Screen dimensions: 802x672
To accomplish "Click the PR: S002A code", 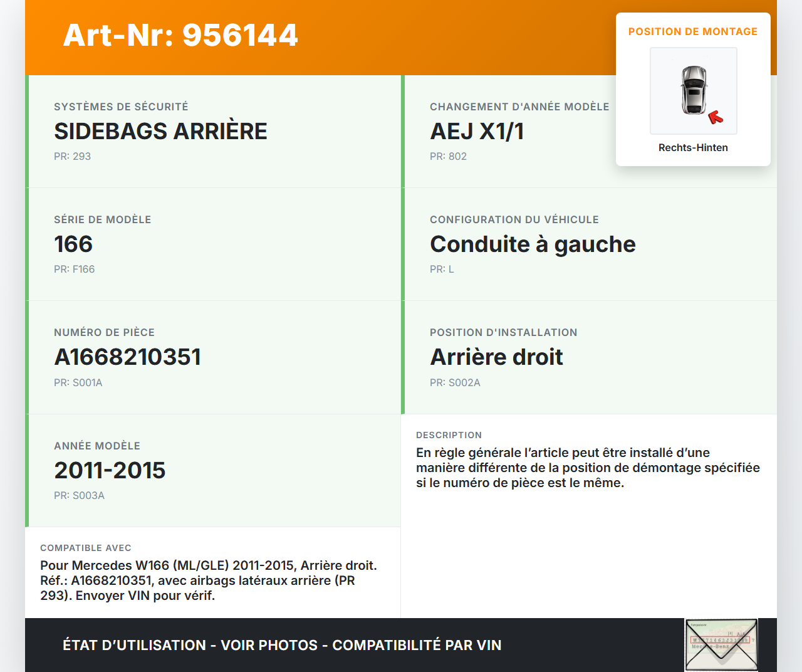I will point(455,382).
